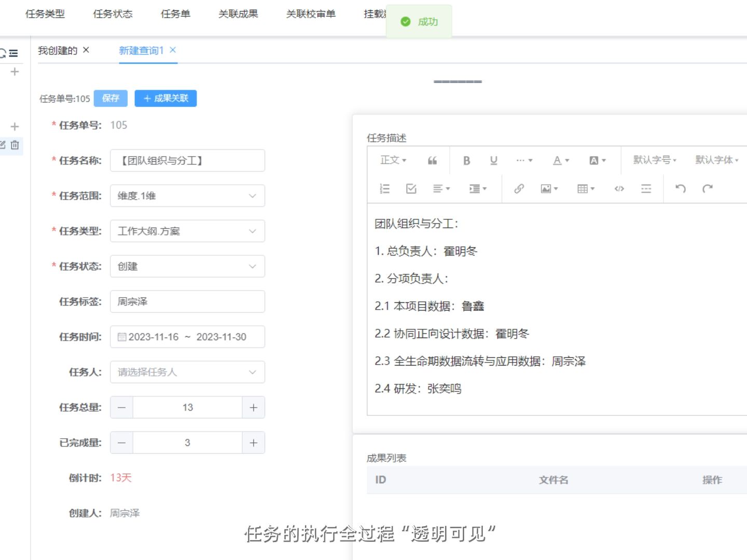This screenshot has height=560, width=747.
Task: Open indent options menu
Action: point(478,189)
